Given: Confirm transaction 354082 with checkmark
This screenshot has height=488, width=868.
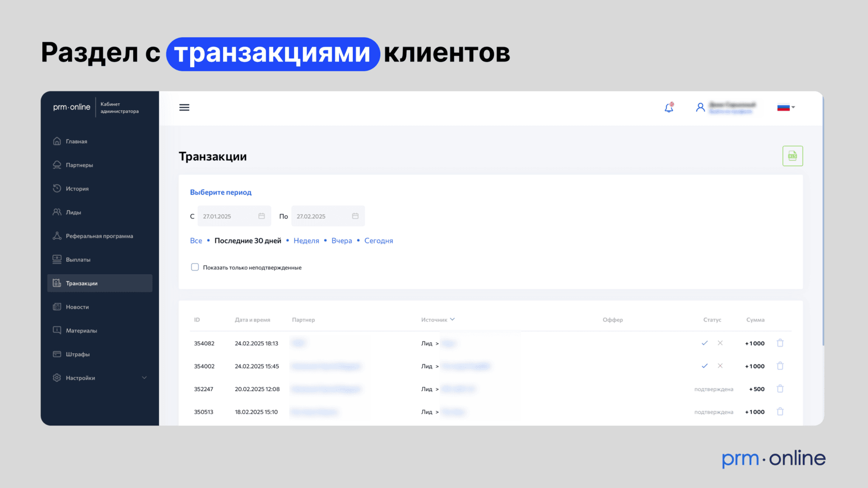Looking at the screenshot, I should click(x=704, y=343).
